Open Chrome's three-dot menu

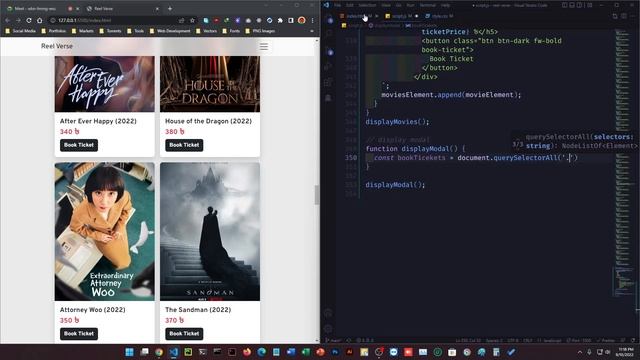coord(313,20)
